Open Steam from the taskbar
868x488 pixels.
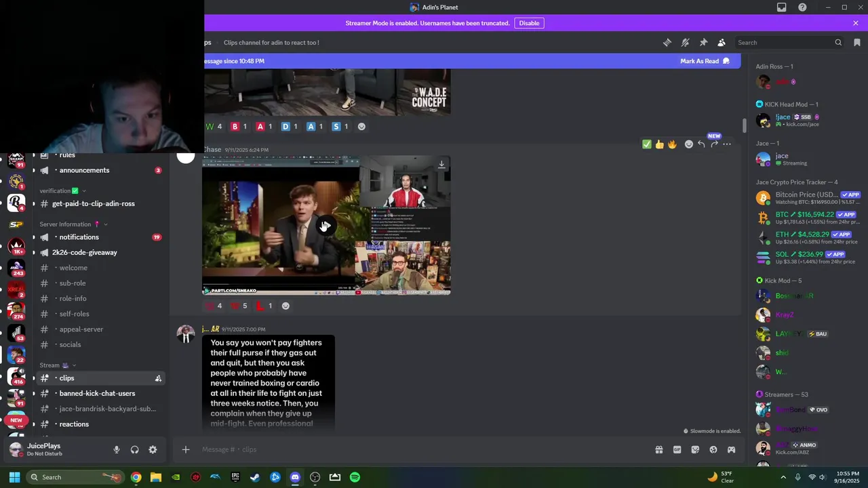[x=255, y=477]
